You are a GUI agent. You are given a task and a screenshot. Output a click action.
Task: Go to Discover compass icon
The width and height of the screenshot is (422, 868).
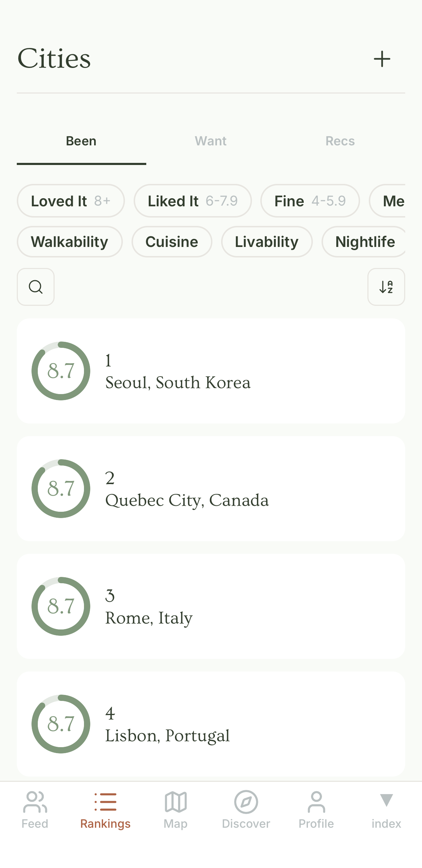pyautogui.click(x=246, y=802)
